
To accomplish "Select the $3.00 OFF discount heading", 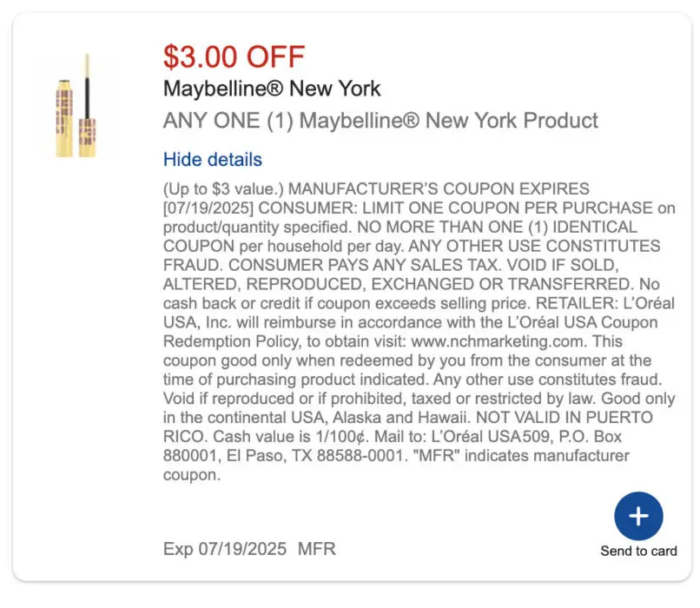I will pyautogui.click(x=231, y=57).
